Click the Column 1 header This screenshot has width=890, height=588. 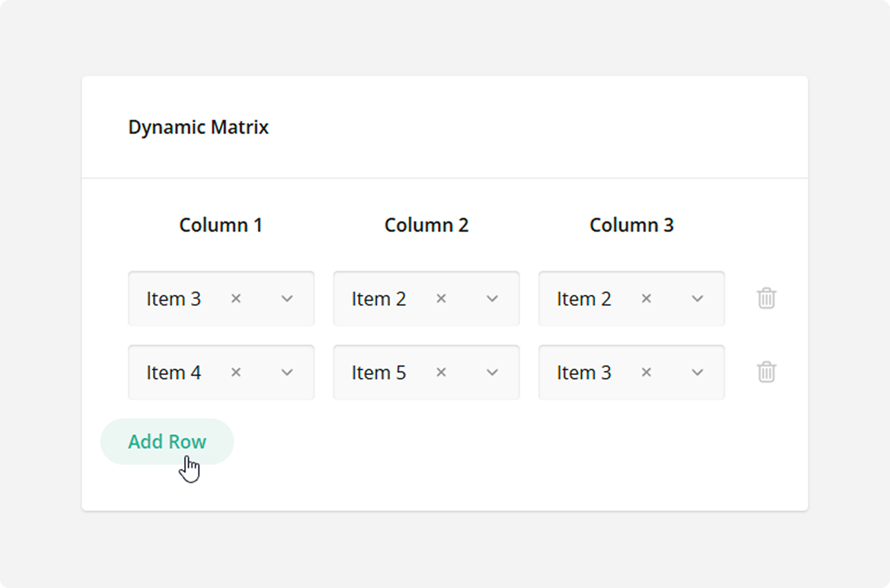(221, 225)
